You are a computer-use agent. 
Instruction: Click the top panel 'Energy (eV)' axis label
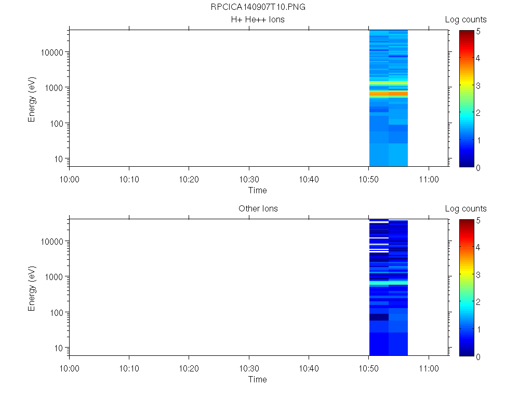pos(32,100)
